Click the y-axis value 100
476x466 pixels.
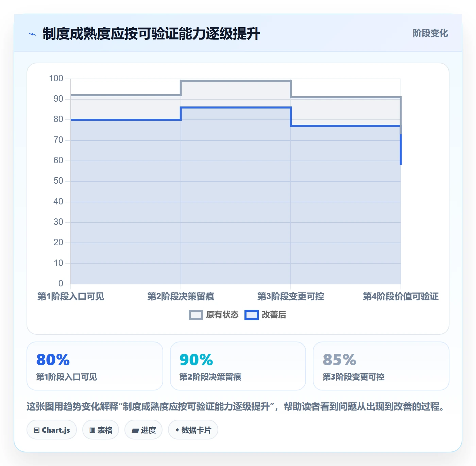[x=56, y=79]
